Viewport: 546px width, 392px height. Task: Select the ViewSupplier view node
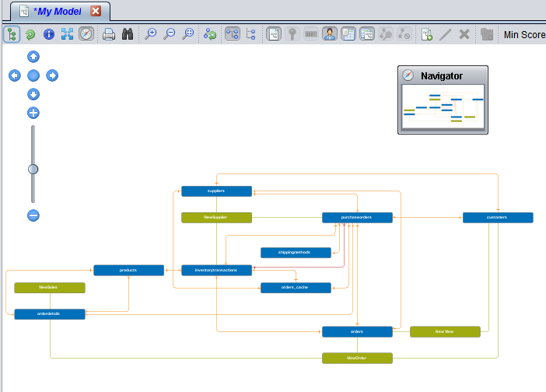tap(216, 218)
